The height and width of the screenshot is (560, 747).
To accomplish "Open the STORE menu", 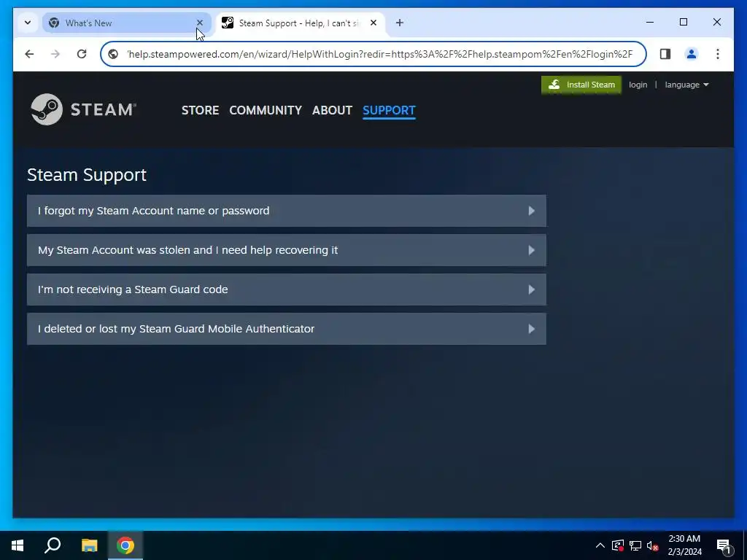I will 200,110.
